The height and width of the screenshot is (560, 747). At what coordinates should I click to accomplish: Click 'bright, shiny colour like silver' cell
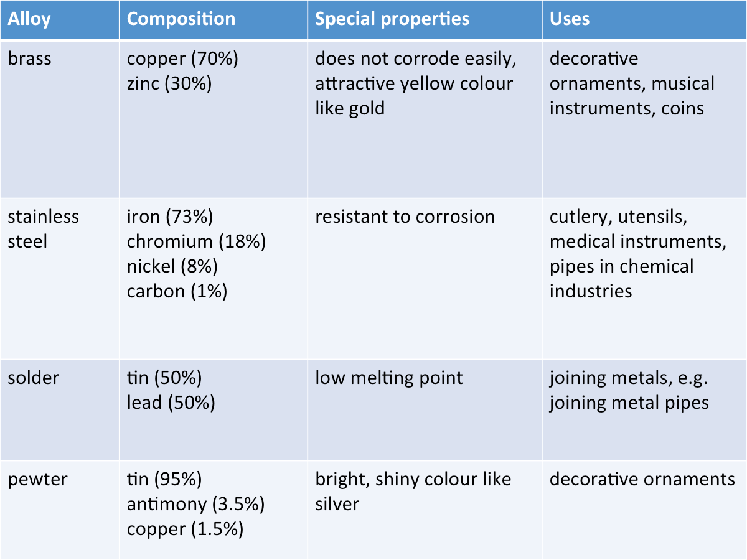413,492
